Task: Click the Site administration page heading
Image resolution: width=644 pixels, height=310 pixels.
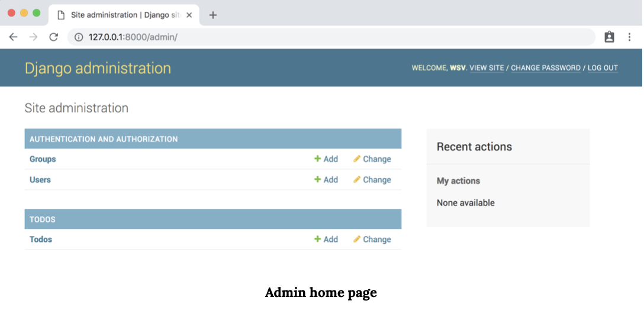Action: pyautogui.click(x=76, y=108)
